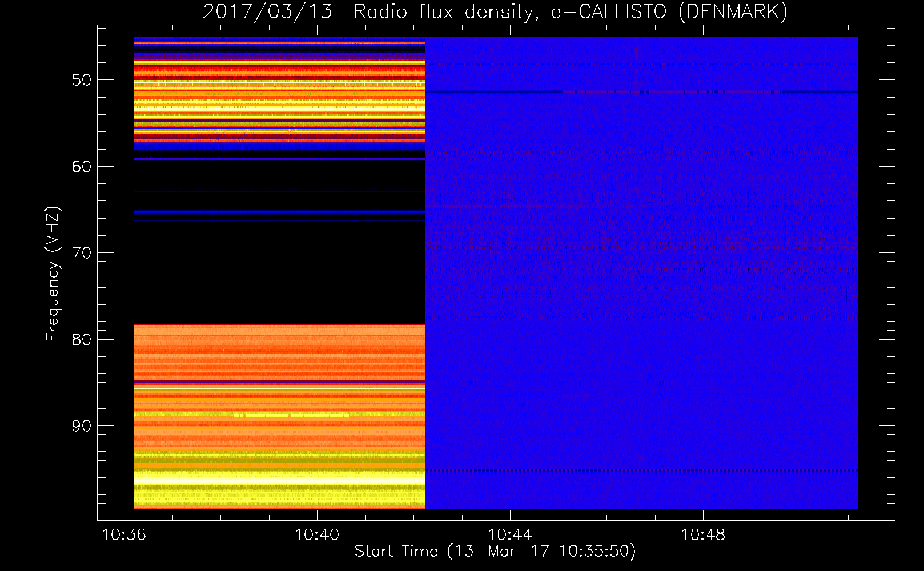Click the 60 MHz frequency tick label
This screenshot has height=571, width=924.
82,167
